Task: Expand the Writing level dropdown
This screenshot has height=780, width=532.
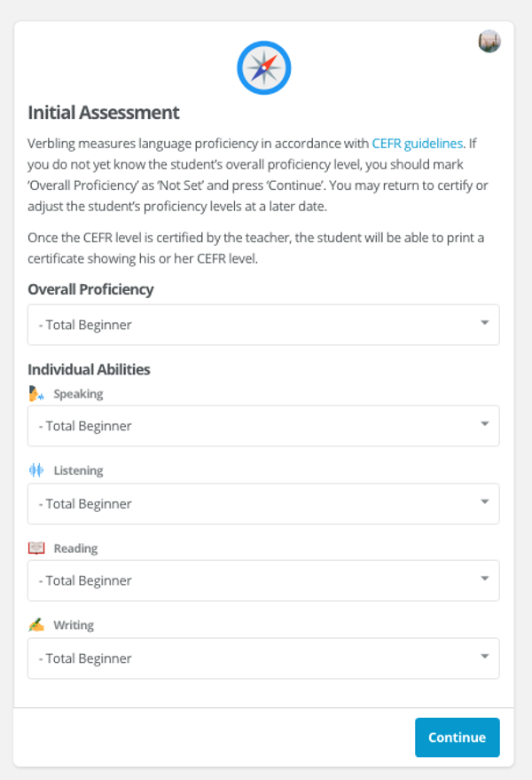Action: click(263, 658)
